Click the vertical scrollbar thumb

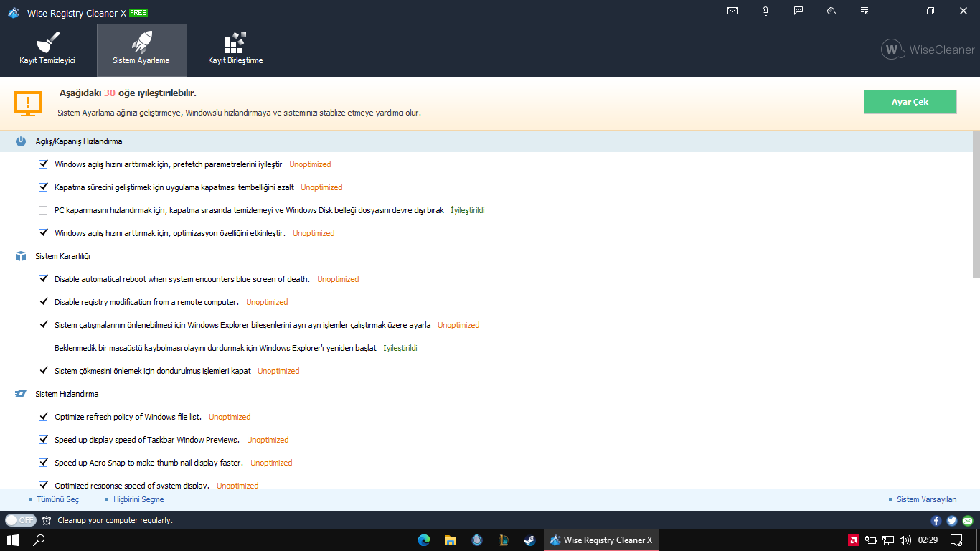point(976,204)
